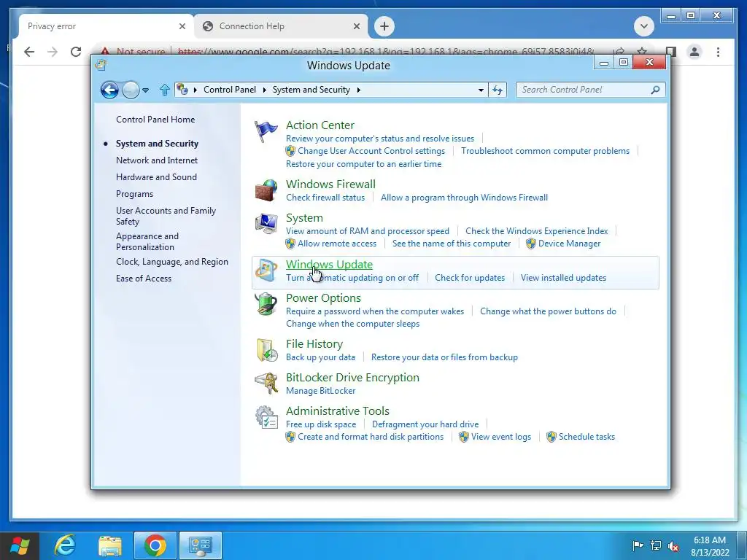747x560 pixels.
Task: Click the search magnifier in Control Panel
Action: click(x=656, y=90)
